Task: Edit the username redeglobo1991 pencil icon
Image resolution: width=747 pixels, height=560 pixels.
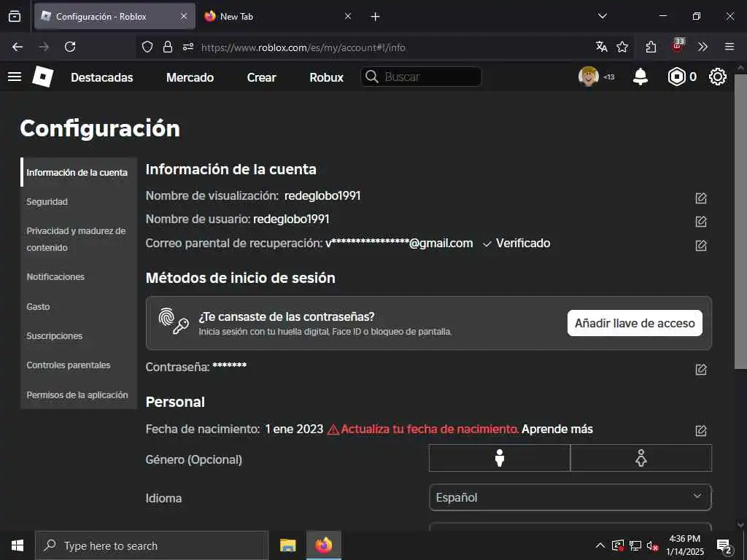Action: 701,222
